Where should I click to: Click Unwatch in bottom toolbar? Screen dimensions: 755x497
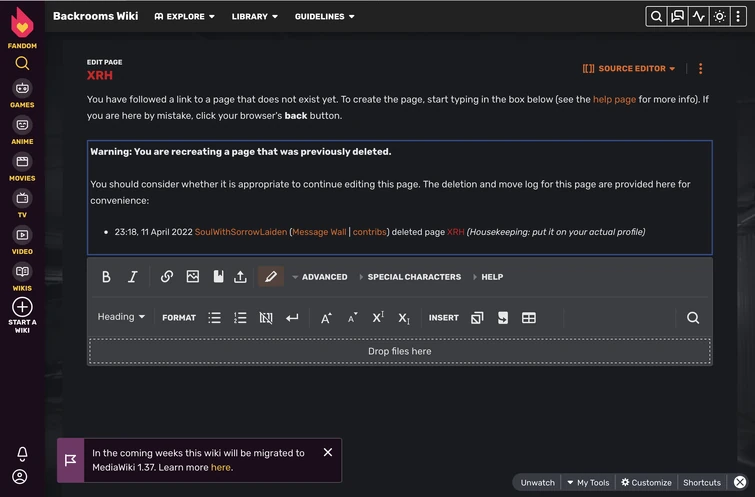537,483
